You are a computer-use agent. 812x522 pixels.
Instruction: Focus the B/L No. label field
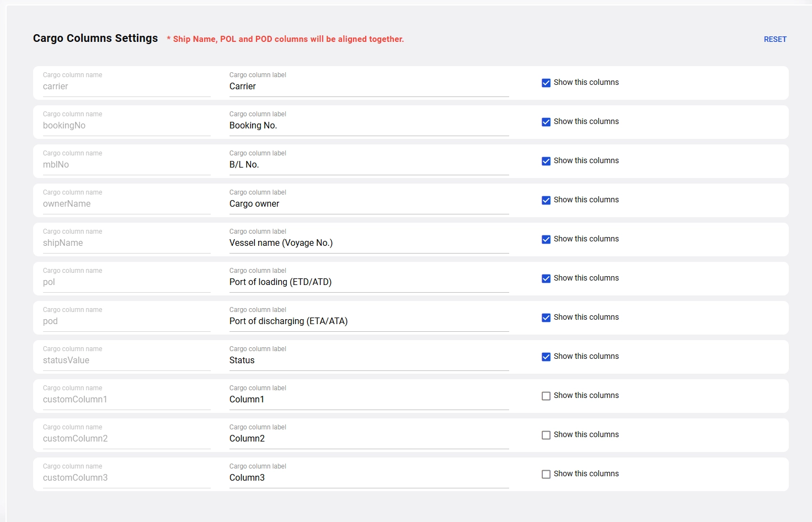[368, 165]
